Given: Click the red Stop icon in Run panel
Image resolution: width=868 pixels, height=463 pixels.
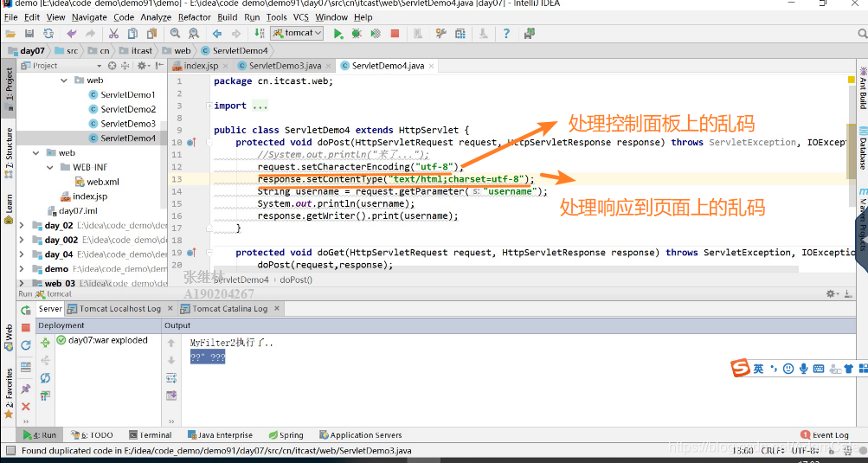Looking at the screenshot, I should (x=25, y=328).
